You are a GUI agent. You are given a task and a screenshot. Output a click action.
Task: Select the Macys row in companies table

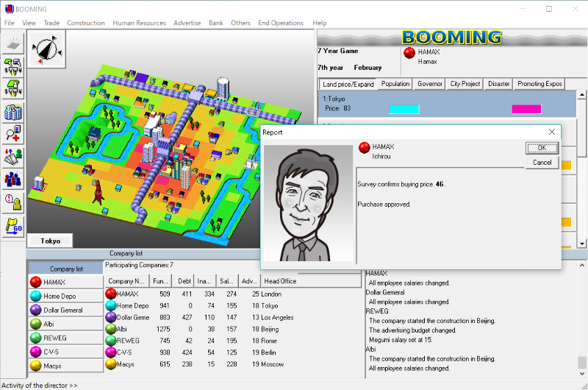tap(232, 364)
